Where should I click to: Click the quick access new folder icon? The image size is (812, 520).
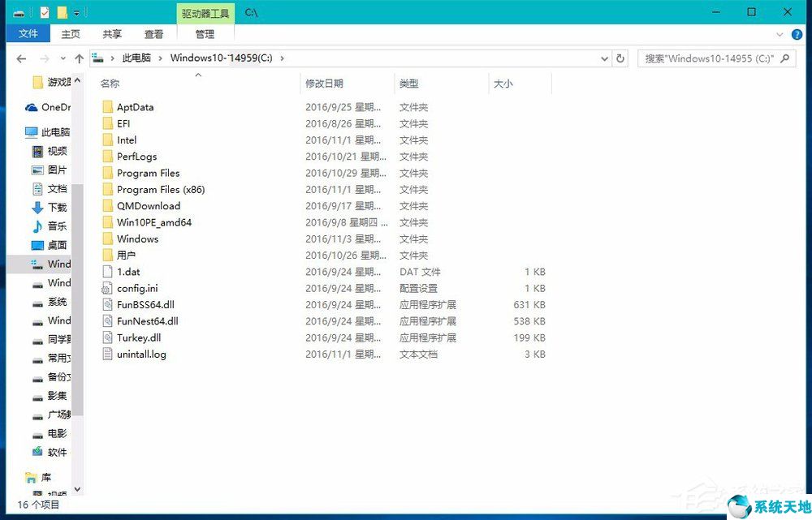(63, 12)
